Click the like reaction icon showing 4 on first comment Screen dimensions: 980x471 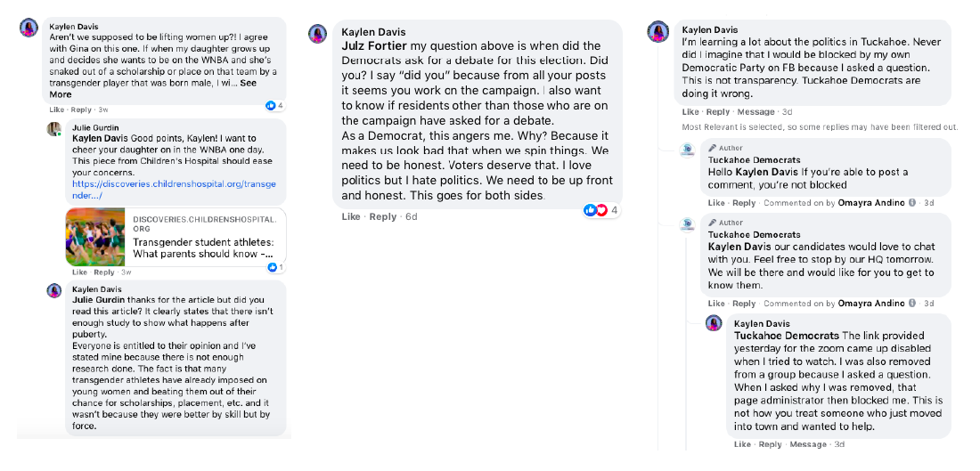point(271,105)
